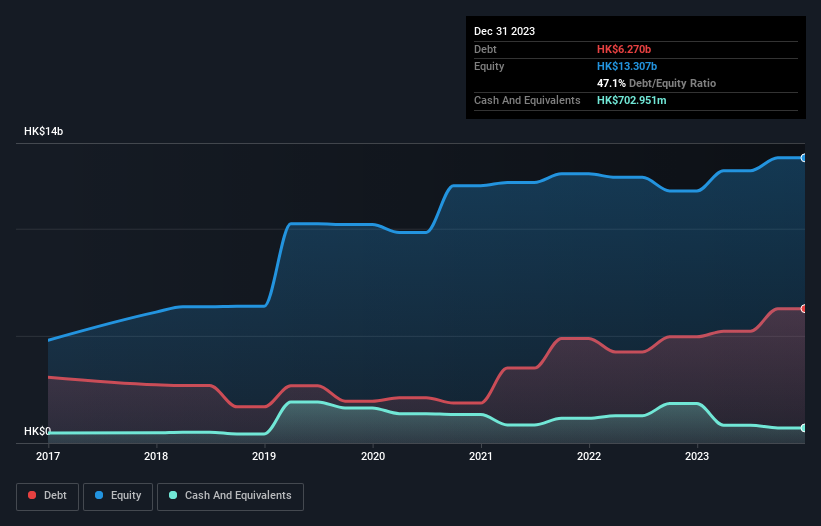821x526 pixels.
Task: Toggle the Equity series legend button
Action: (x=118, y=496)
